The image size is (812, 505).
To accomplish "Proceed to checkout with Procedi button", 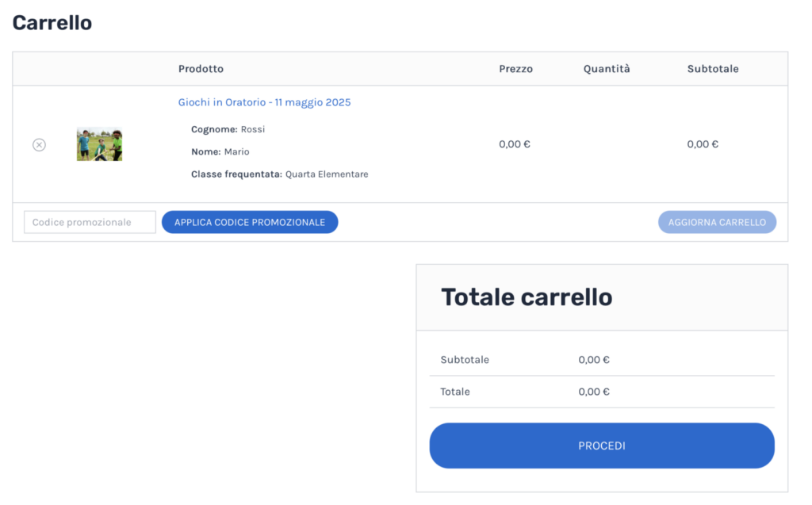I will (x=601, y=446).
